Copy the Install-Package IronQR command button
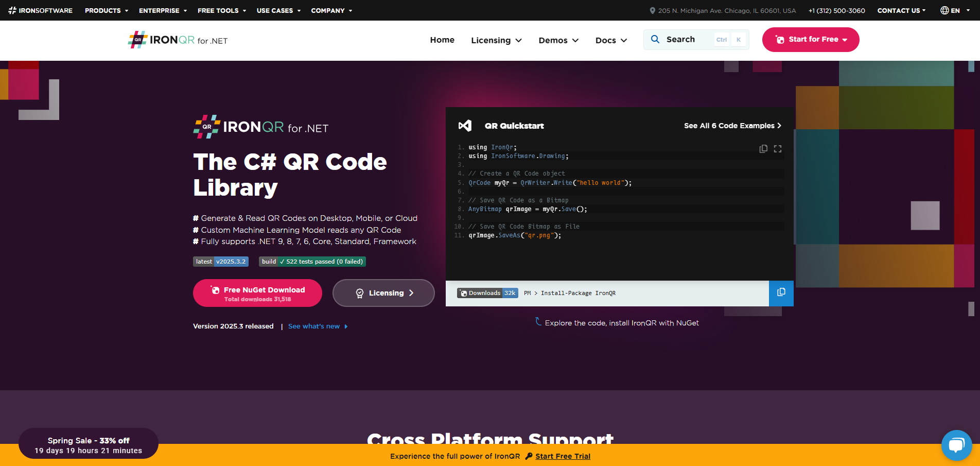 click(781, 292)
